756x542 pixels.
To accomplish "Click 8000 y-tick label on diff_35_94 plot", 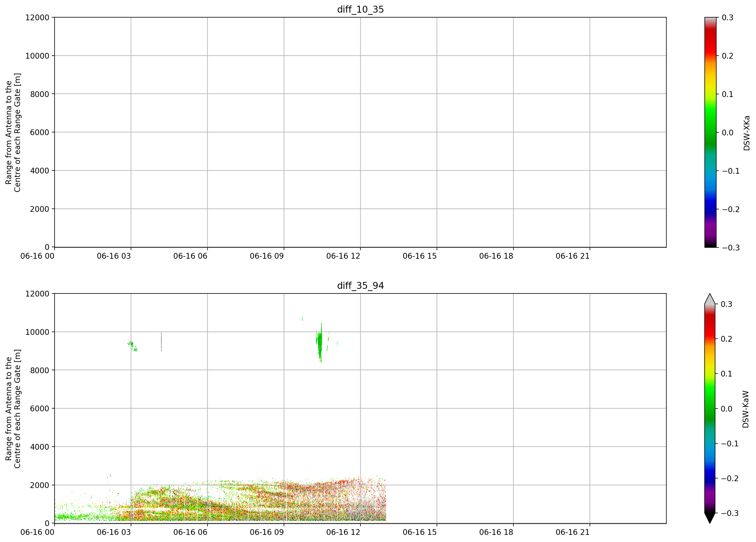I will [x=40, y=370].
